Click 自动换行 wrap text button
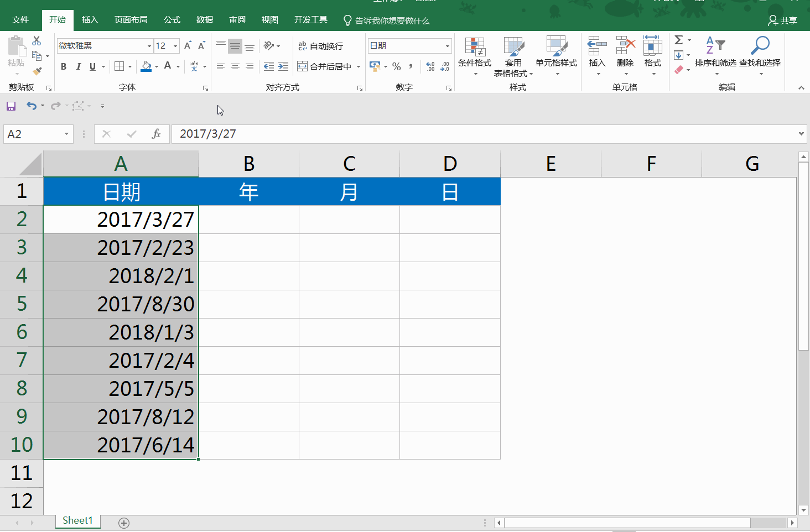810x532 pixels. pos(320,46)
